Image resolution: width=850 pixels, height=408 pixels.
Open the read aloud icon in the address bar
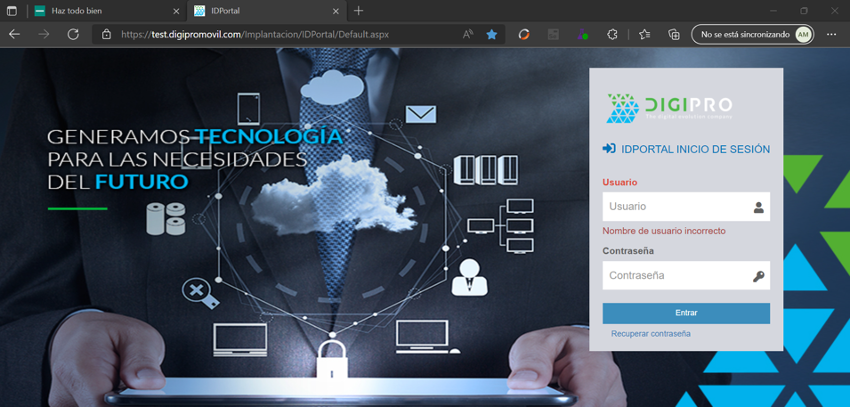(467, 34)
